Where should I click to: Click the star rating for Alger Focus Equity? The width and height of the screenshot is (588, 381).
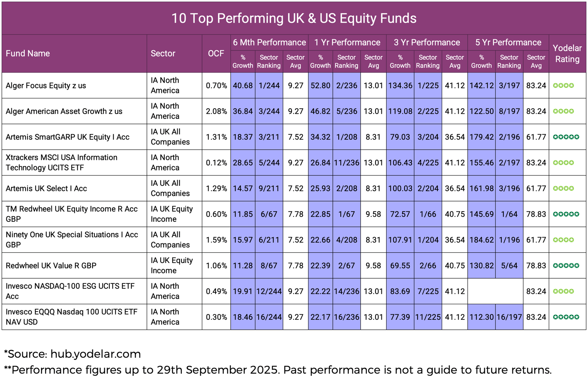coord(563,85)
